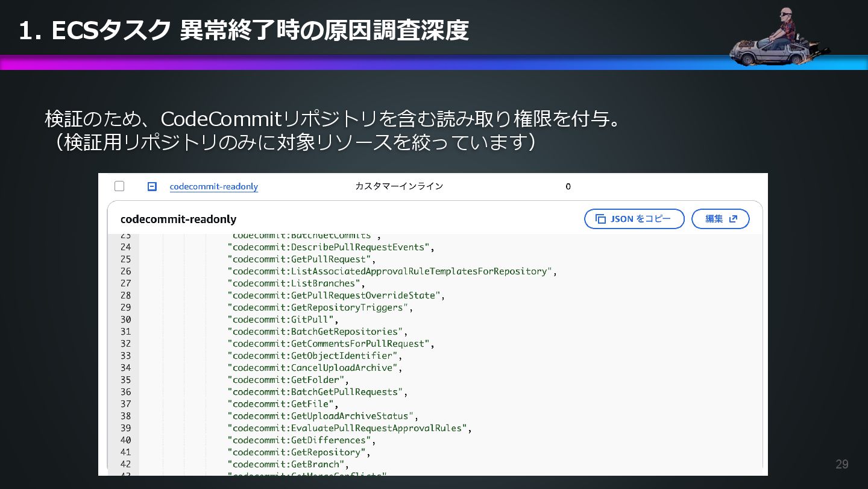This screenshot has height=489, width=868.
Task: Click line number 42 in the gutter
Action: pos(125,464)
